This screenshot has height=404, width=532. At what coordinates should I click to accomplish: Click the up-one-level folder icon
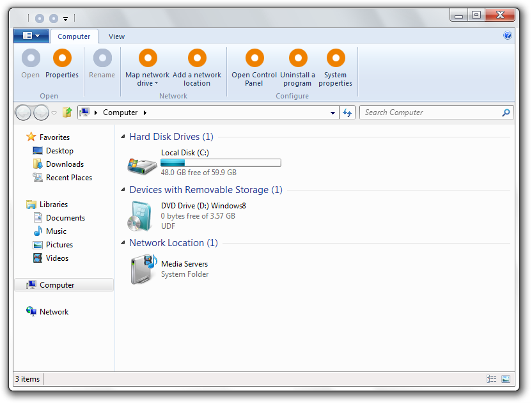[x=67, y=113]
